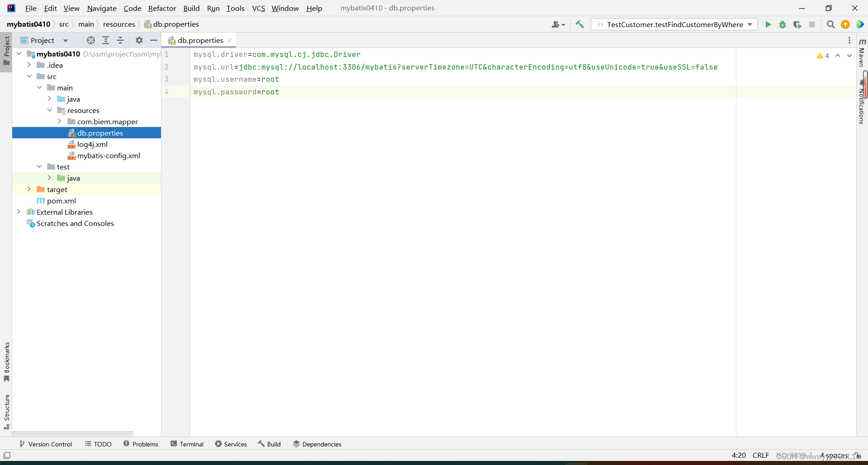This screenshot has width=868, height=465.
Task: Open the run configuration dropdown
Action: click(750, 24)
